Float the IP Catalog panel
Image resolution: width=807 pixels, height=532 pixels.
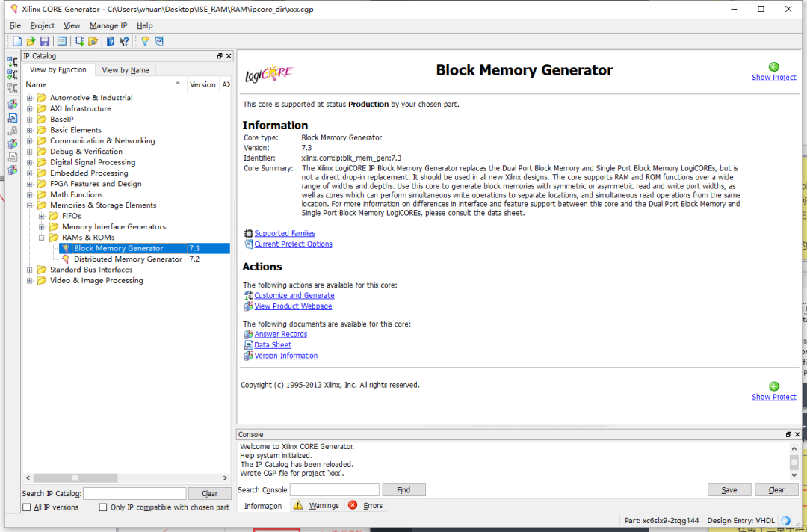220,56
